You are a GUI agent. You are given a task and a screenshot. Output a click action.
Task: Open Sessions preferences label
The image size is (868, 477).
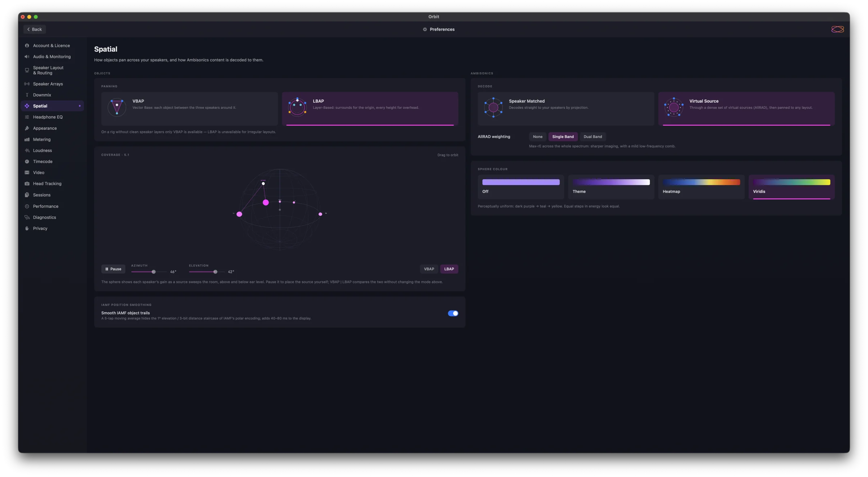[42, 195]
